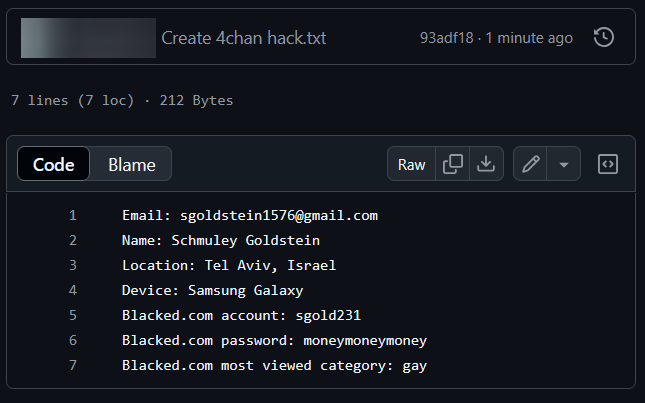Open the commit history clock icon
Image resolution: width=645 pixels, height=403 pixels.
604,37
